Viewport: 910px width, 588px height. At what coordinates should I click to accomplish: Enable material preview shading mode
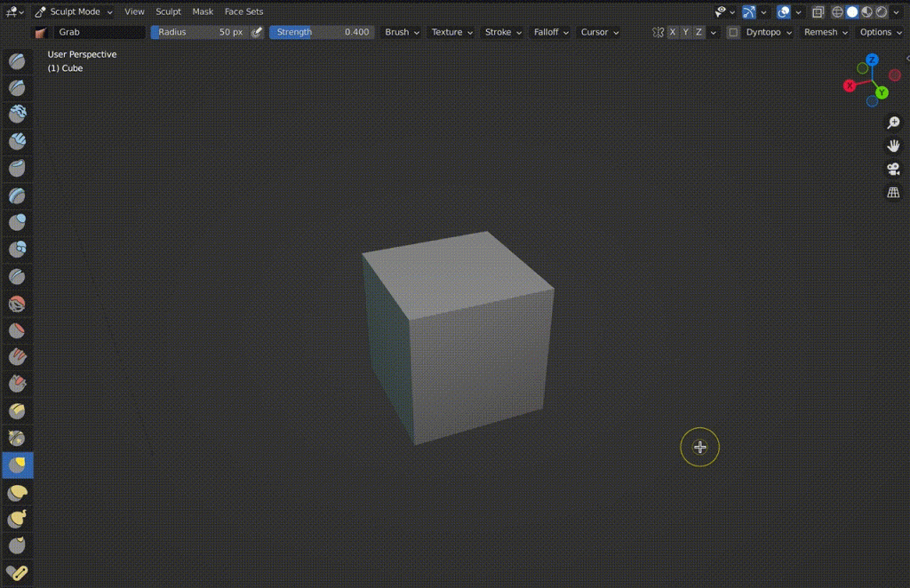(x=866, y=12)
